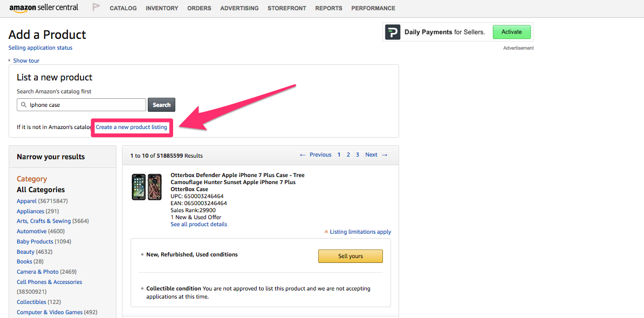The height and width of the screenshot is (318, 644).
Task: Click the flag icon in header
Action: pos(96,8)
